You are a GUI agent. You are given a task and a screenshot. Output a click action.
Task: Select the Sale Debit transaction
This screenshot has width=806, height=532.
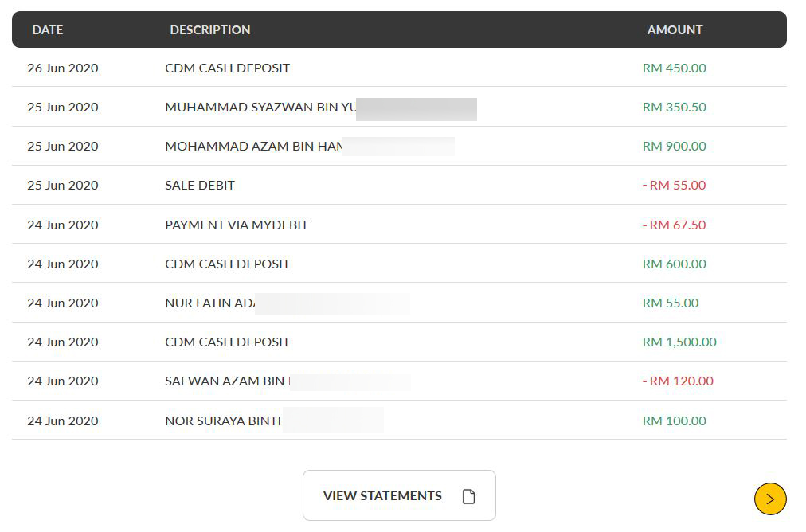pos(399,185)
